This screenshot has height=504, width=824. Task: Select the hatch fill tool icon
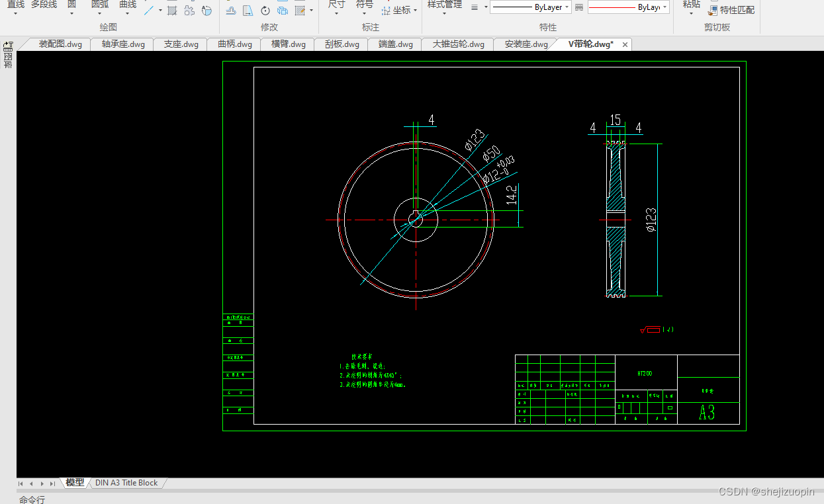(172, 11)
